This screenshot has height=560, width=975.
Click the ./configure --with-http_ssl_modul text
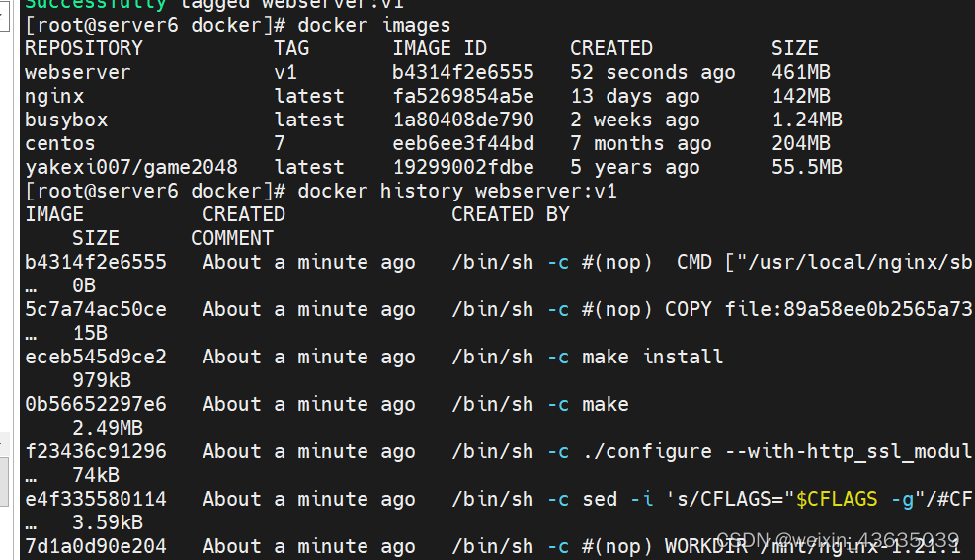[x=777, y=451]
